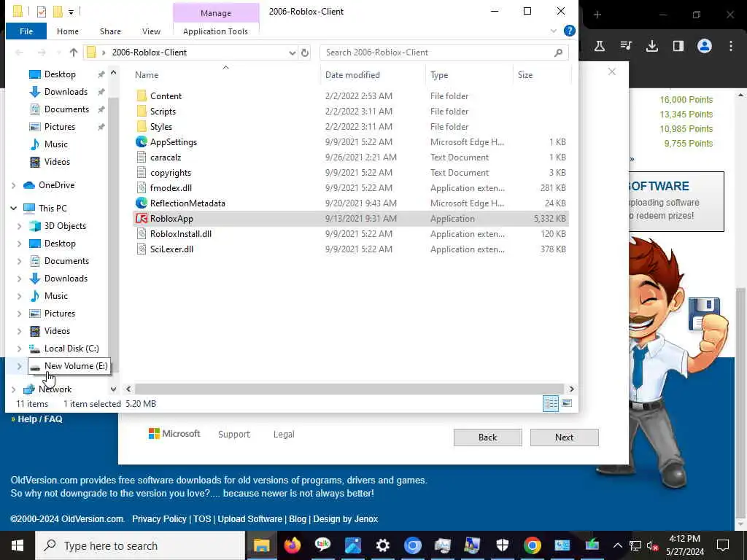
Task: Select Music in Quick access
Action: point(55,144)
